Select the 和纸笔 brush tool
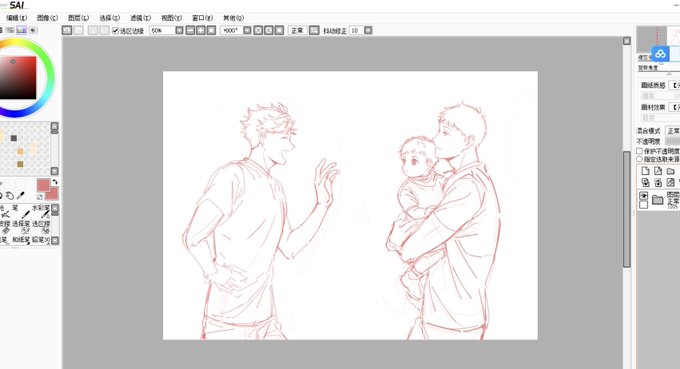The width and height of the screenshot is (680, 369). (x=21, y=240)
